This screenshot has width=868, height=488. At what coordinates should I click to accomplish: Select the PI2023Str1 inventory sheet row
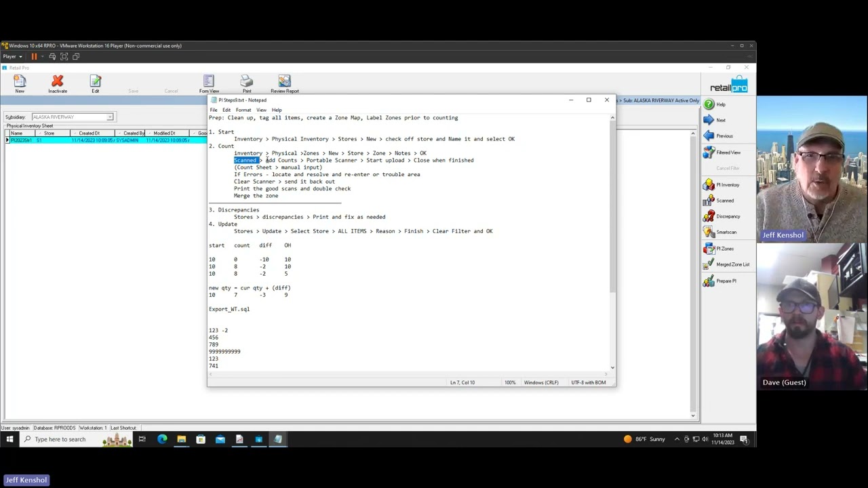coord(106,140)
